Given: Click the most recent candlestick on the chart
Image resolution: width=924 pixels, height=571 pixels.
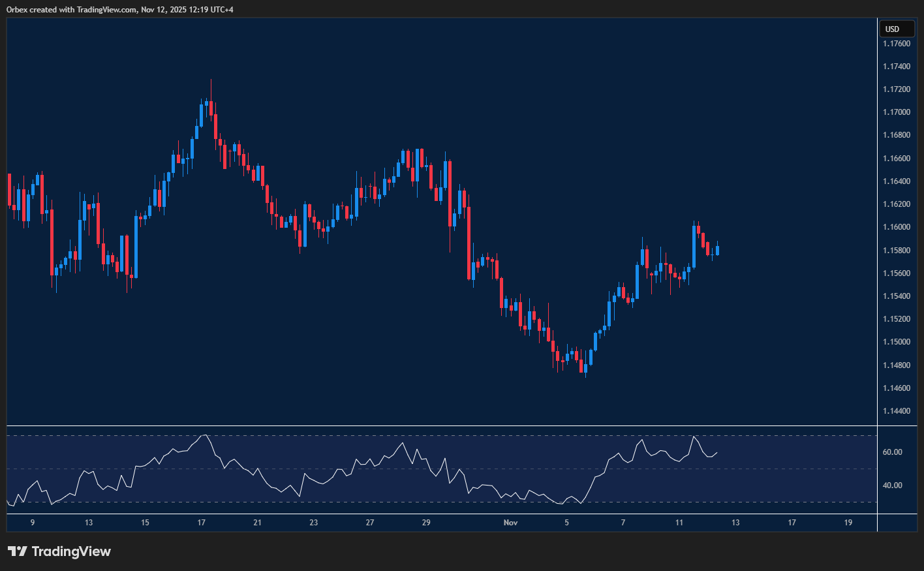Looking at the screenshot, I should [x=718, y=251].
